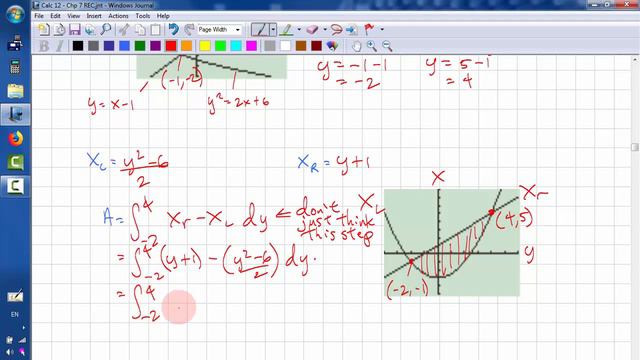Create a new note with the New Note icon
This screenshot has height=360, width=640.
coord(43,29)
